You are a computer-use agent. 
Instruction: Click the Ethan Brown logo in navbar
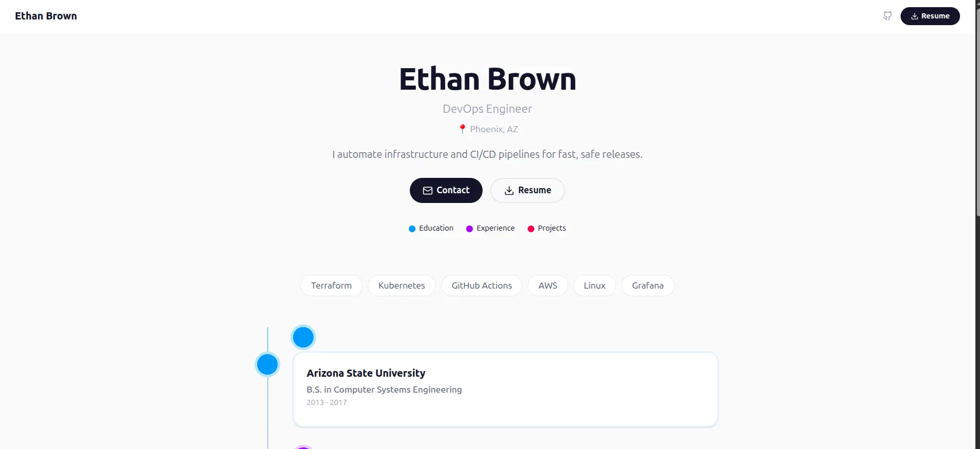tap(46, 16)
